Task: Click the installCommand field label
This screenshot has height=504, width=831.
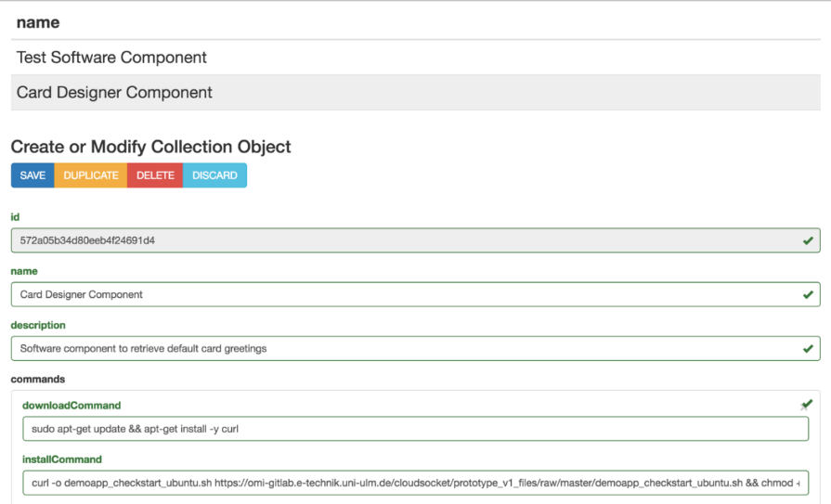Action: 62,459
